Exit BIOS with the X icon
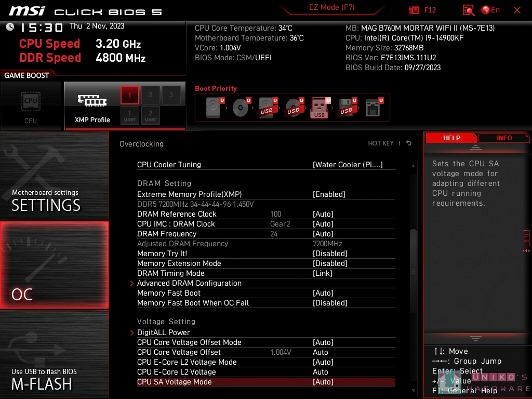The width and height of the screenshot is (532, 399). (x=517, y=10)
